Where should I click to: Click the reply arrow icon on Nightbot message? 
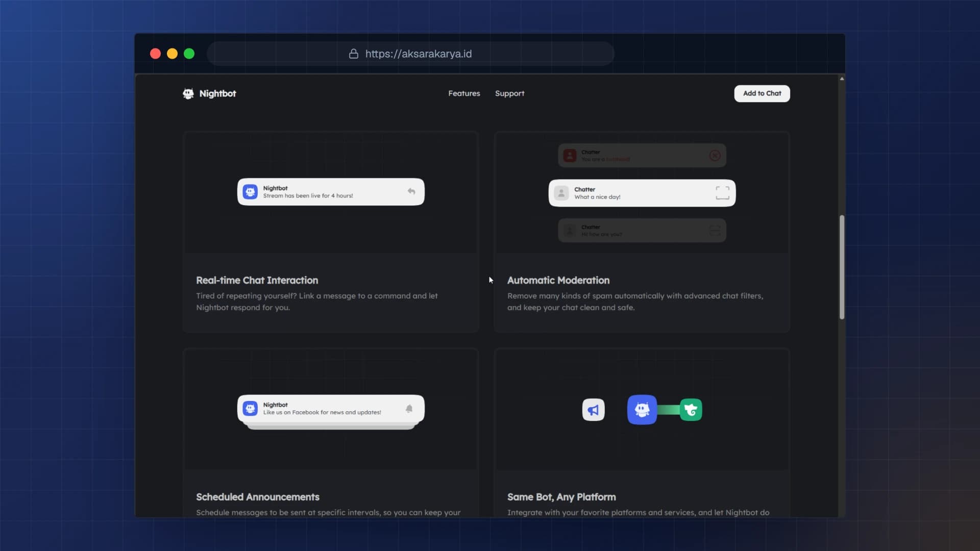click(x=411, y=191)
